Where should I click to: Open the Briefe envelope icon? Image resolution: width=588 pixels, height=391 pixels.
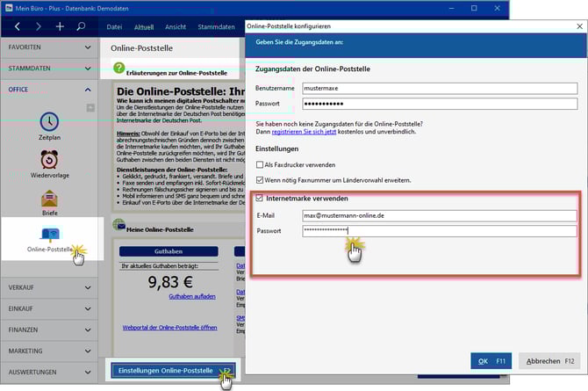tap(49, 199)
